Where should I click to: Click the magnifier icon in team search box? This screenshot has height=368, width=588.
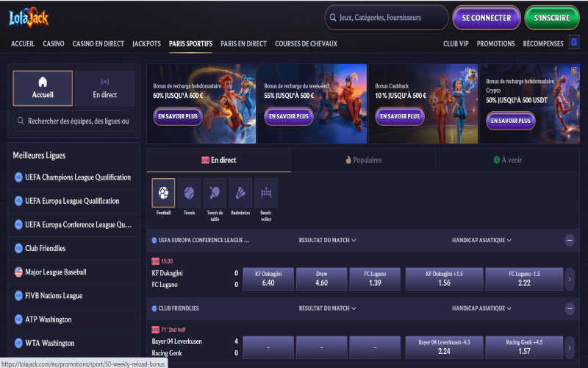(x=21, y=121)
